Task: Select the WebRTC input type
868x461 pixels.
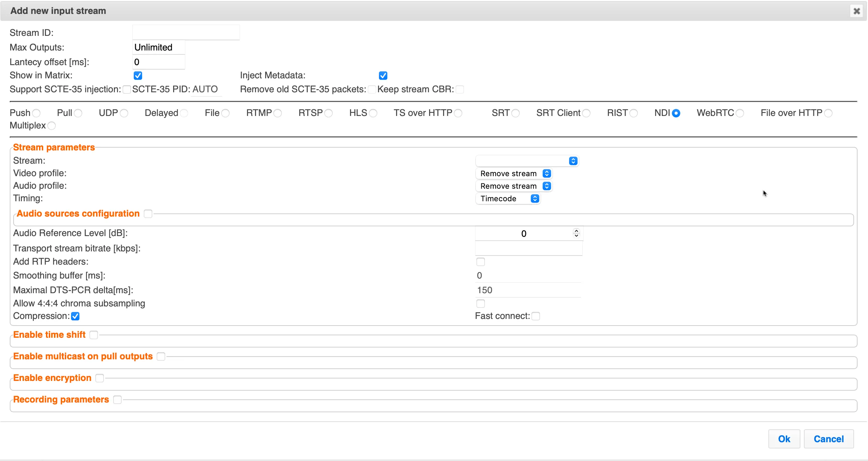Action: [740, 113]
